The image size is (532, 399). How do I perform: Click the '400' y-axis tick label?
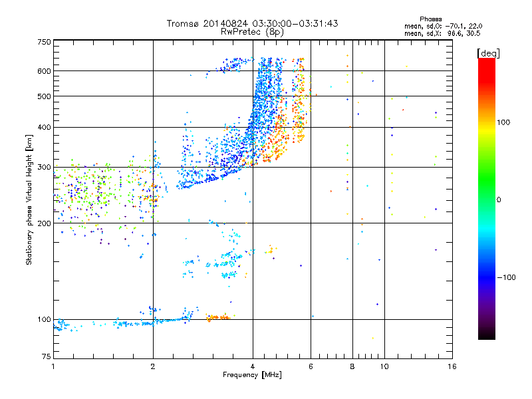[44, 127]
